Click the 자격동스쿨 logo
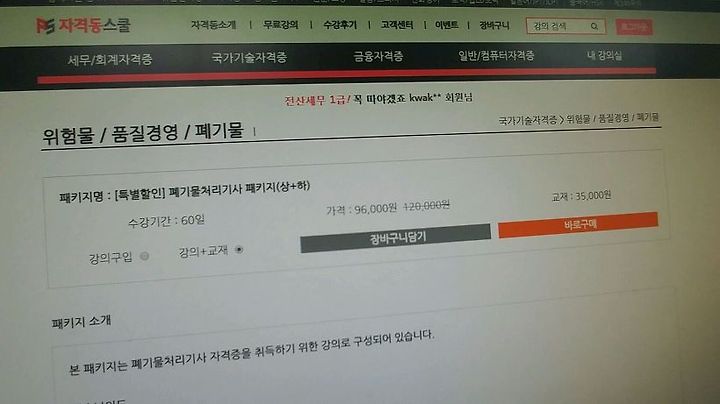The width and height of the screenshot is (720, 404). pyautogui.click(x=84, y=26)
